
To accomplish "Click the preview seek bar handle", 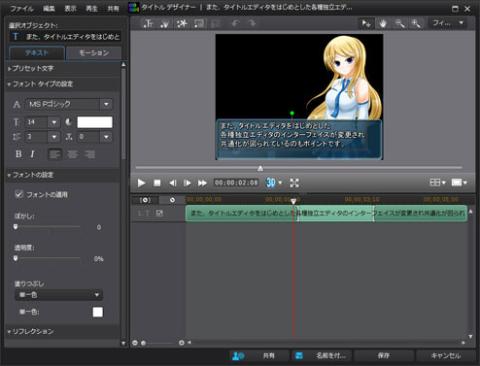I will point(260,168).
